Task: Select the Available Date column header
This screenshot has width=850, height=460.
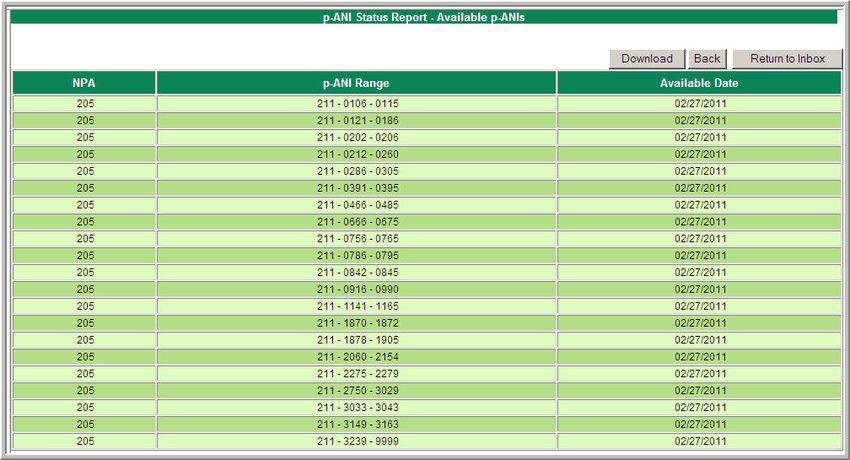Action: 699,83
